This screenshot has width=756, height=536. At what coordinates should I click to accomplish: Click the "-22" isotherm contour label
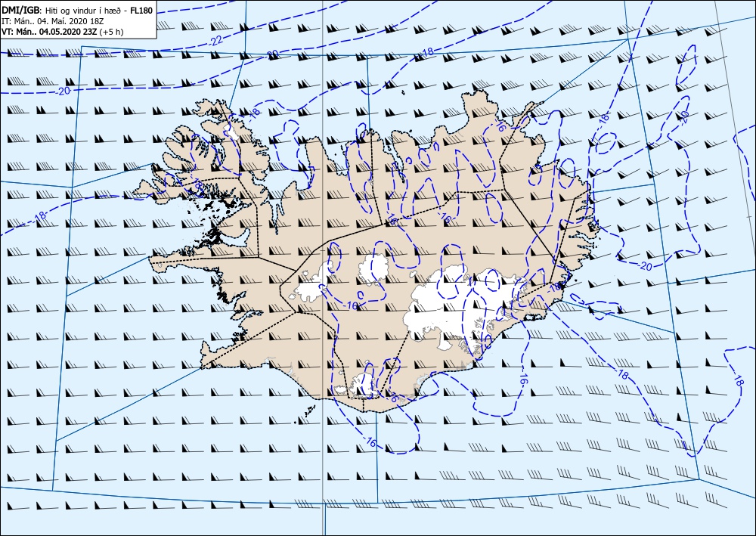[216, 41]
